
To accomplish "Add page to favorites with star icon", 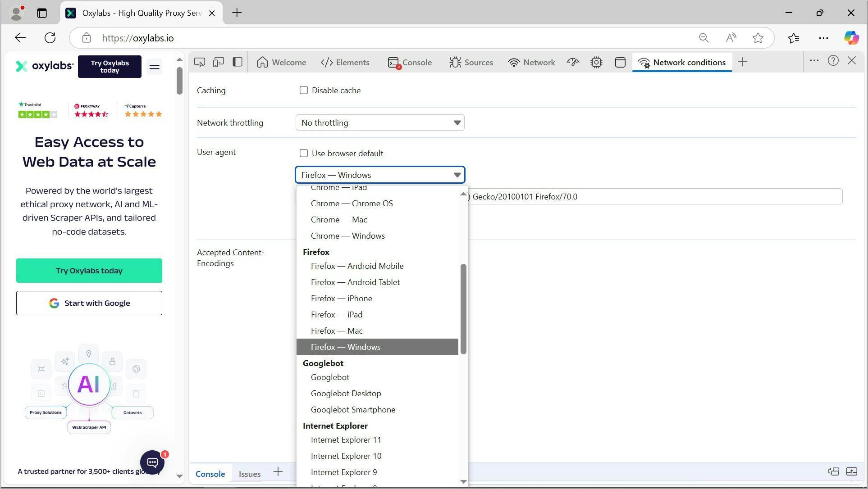I will tap(758, 38).
